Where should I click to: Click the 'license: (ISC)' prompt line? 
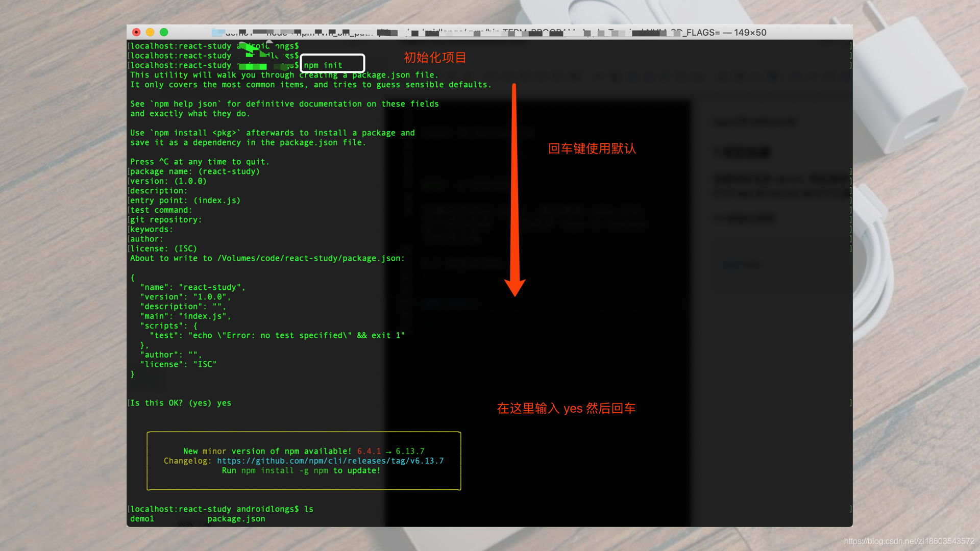[163, 249]
